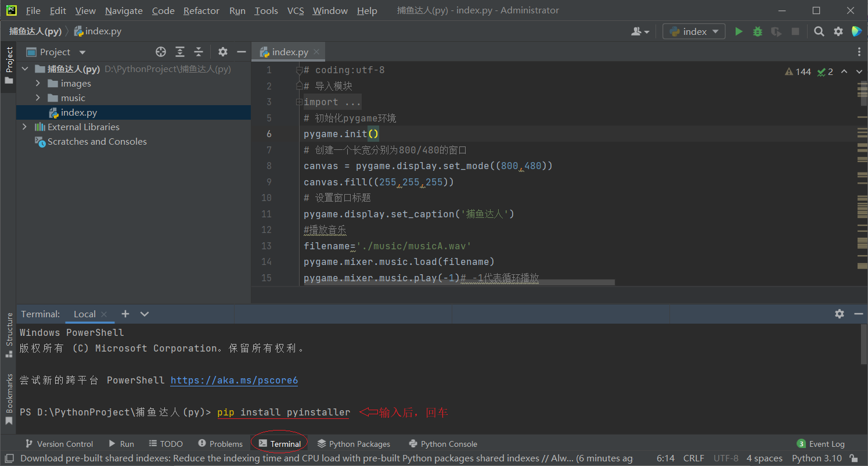Start debugging with the Debug bug icon
This screenshot has height=466, width=868.
(757, 31)
